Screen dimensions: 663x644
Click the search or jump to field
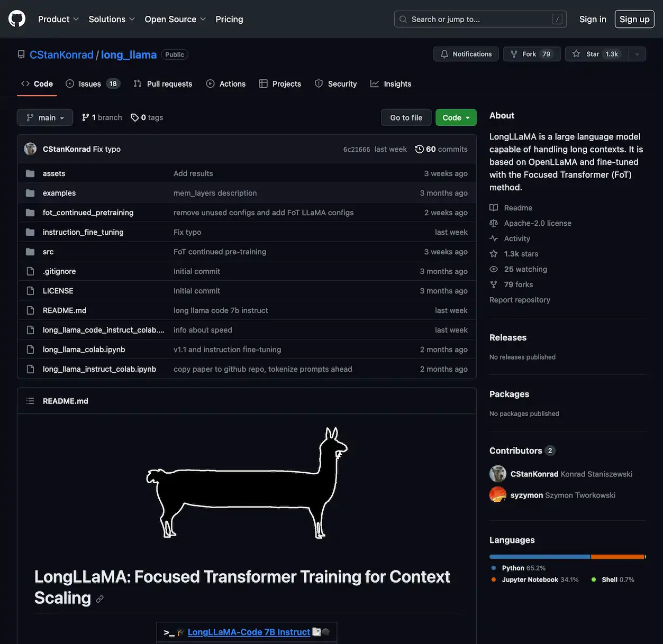pyautogui.click(x=479, y=19)
